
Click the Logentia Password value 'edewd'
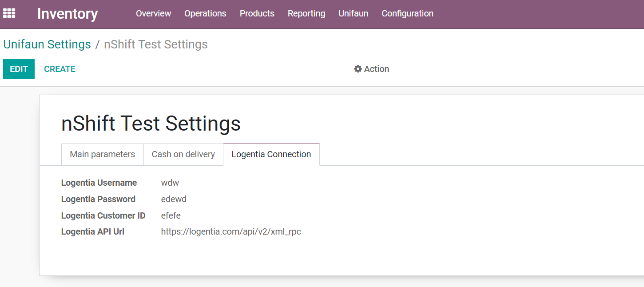174,199
